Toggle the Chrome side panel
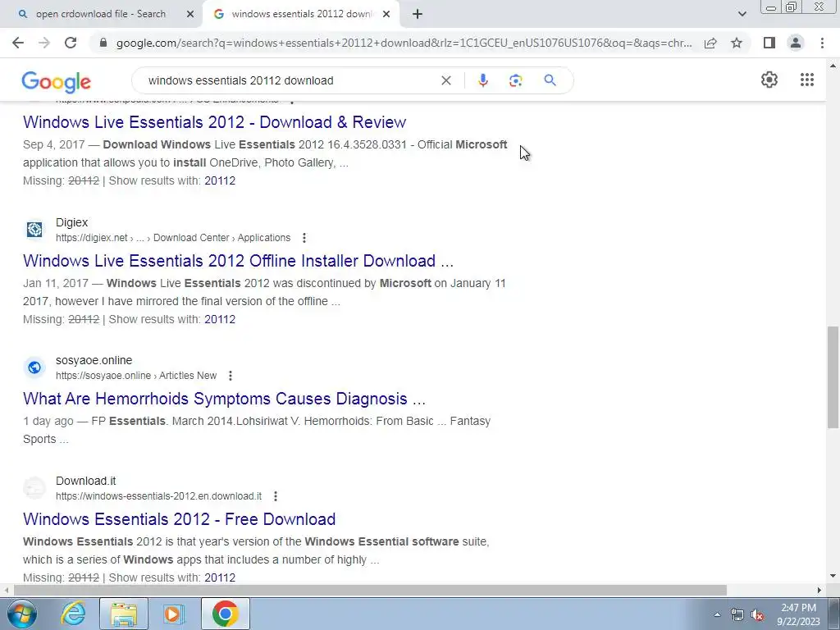The height and width of the screenshot is (630, 840). point(769,43)
